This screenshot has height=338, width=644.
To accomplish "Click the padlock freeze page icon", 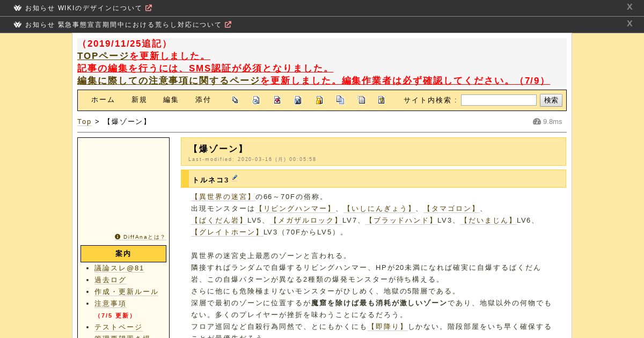I will pyautogui.click(x=319, y=100).
